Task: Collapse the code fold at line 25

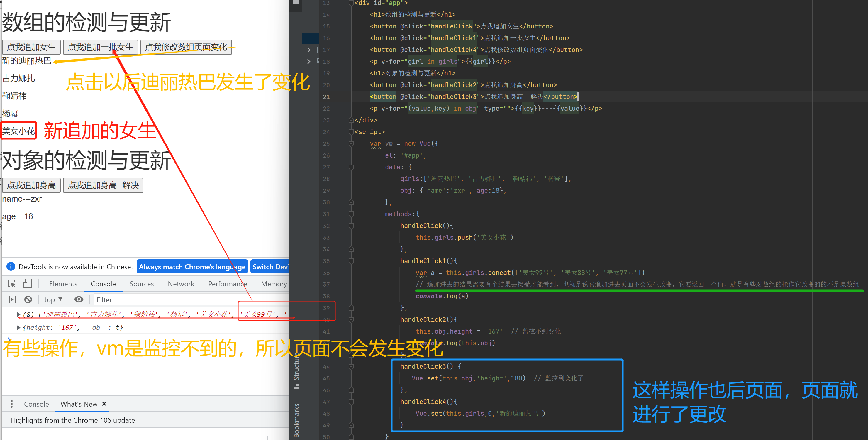Action: pos(351,144)
